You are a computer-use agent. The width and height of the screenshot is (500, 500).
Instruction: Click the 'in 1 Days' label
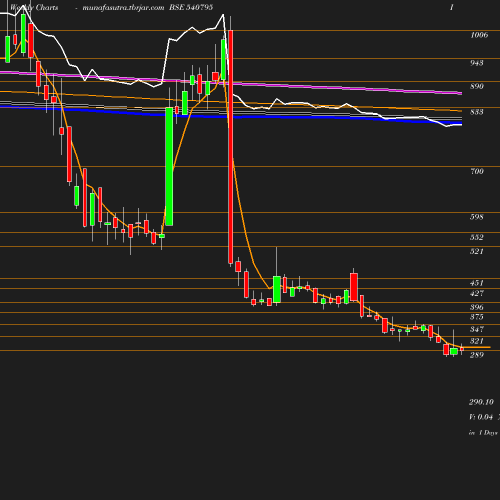(x=483, y=433)
